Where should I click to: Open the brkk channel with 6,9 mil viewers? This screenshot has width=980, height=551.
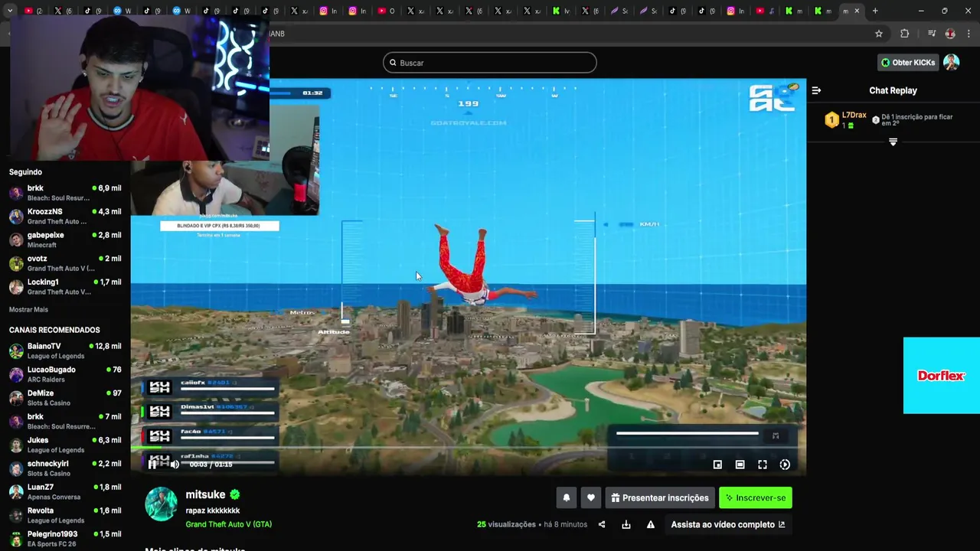(x=65, y=193)
